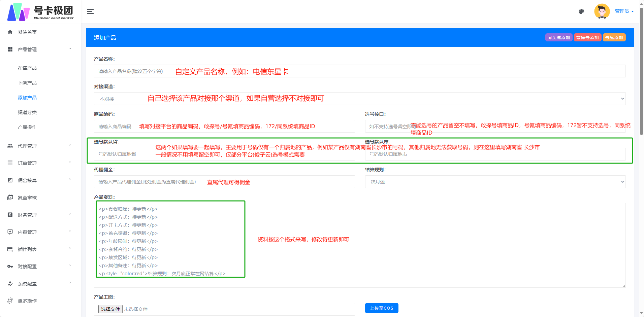Expand the 管理员 user dropdown
Viewport: 644px width, 317px height.
pyautogui.click(x=624, y=11)
